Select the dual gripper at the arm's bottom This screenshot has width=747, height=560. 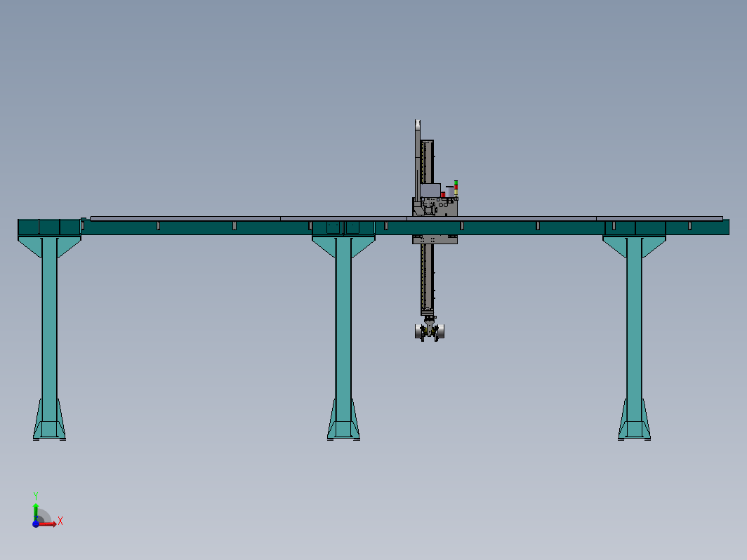tap(430, 330)
